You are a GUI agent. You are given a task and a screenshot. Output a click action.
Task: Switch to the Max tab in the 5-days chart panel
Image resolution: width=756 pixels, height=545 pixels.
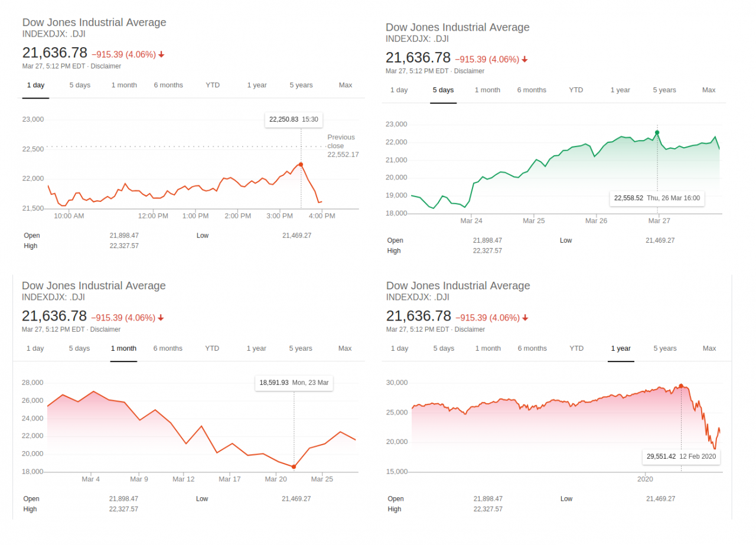[x=709, y=90]
